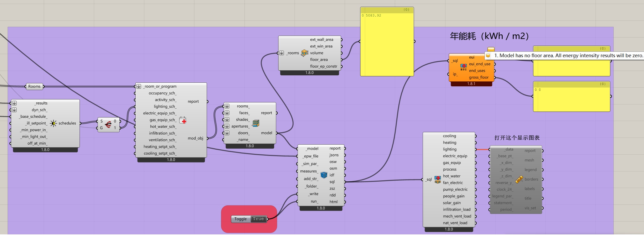The width and height of the screenshot is (644, 252).
Task: Click the OLD ruler icon in grey component
Action: tap(519, 179)
